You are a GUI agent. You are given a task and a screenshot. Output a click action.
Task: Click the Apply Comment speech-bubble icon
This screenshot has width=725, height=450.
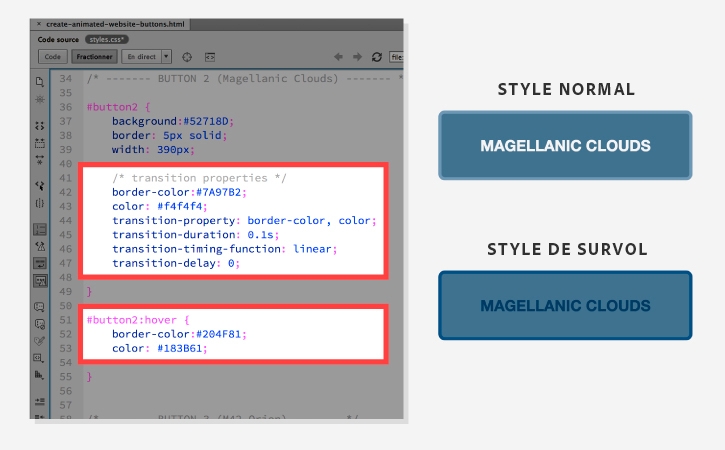[x=40, y=307]
